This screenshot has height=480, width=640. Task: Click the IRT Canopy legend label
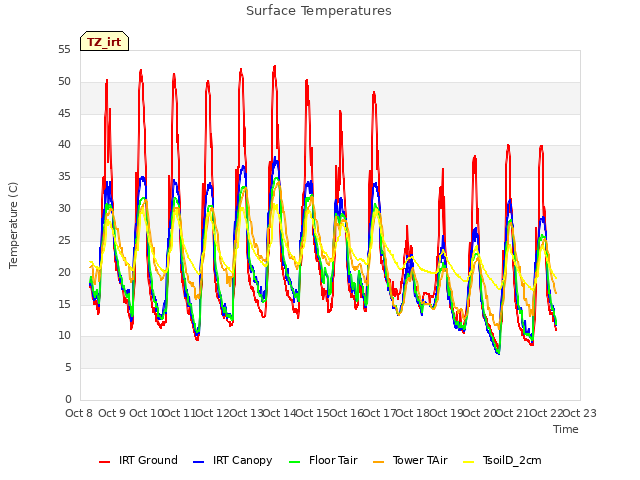click(x=242, y=461)
